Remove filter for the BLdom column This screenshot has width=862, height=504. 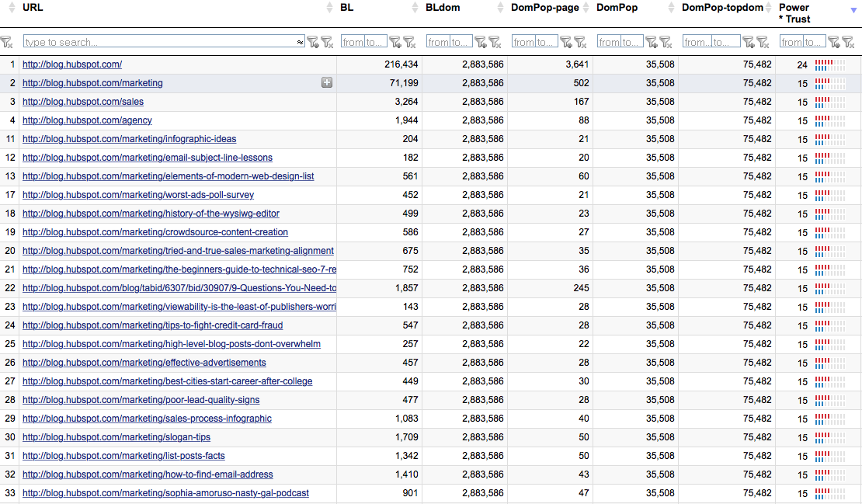coord(495,42)
